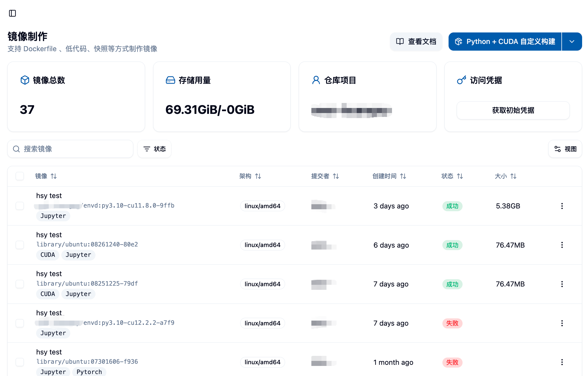Screen dimensions: 588x376
Task: Open the 视图 view options
Action: (x=565, y=149)
